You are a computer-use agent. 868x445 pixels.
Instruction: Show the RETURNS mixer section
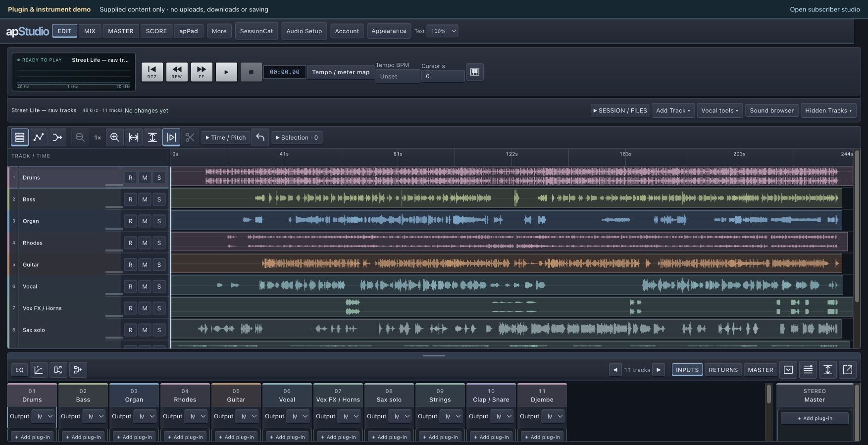point(723,369)
